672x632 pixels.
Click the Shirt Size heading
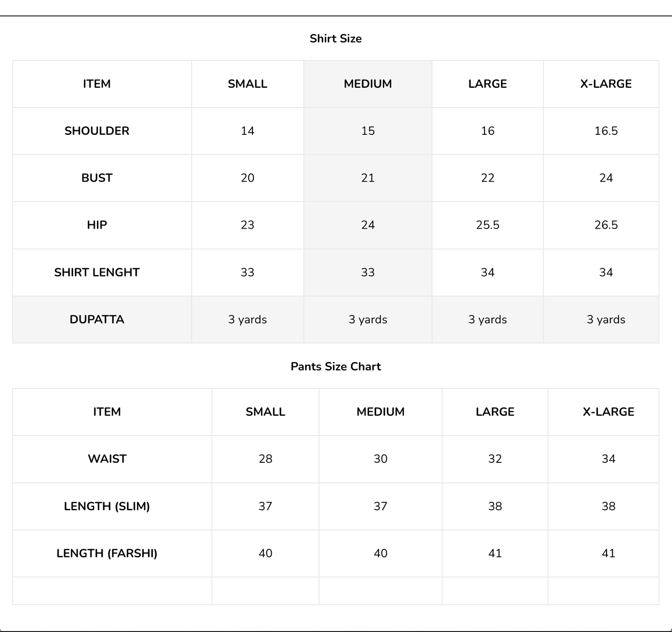[x=335, y=39]
